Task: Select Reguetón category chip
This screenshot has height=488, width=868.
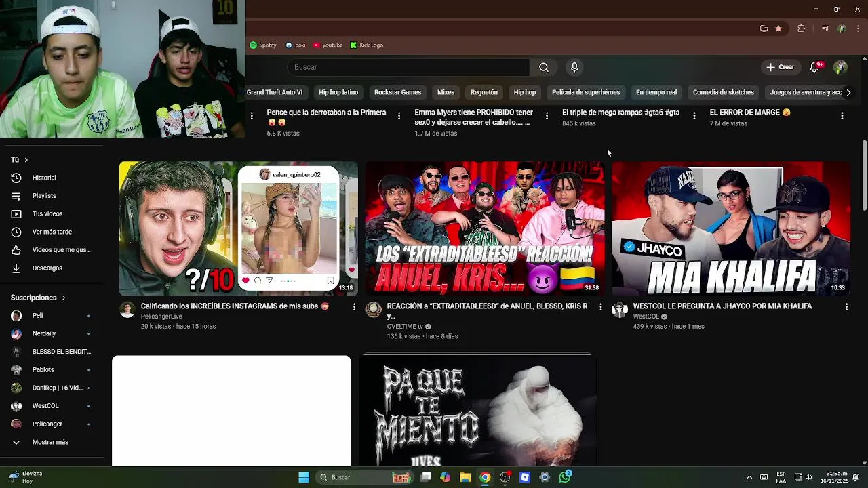Action: (484, 92)
